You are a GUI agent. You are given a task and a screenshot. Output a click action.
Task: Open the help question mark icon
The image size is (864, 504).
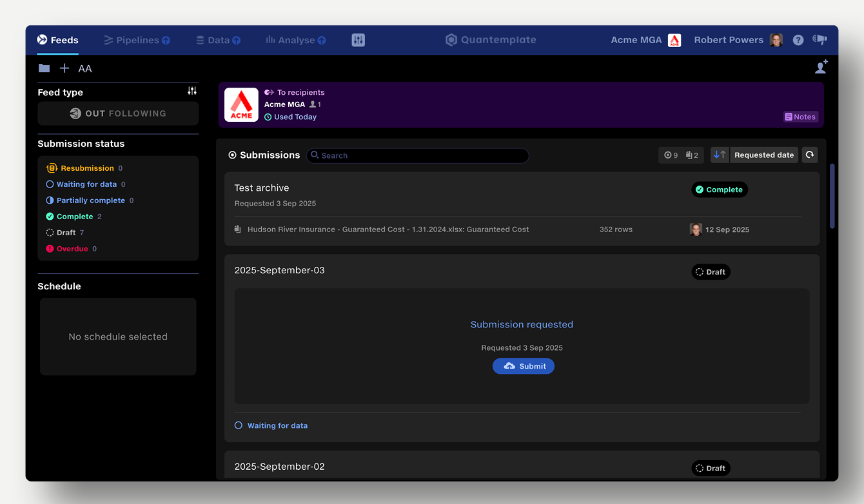click(798, 40)
